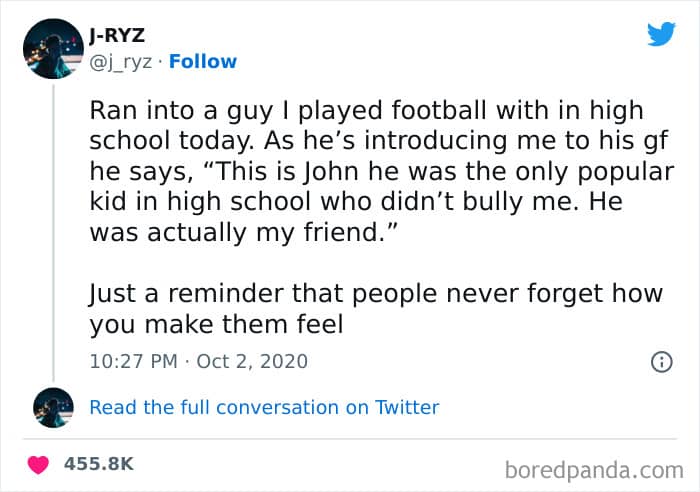Click the small avatar beside conversation link

[53, 408]
